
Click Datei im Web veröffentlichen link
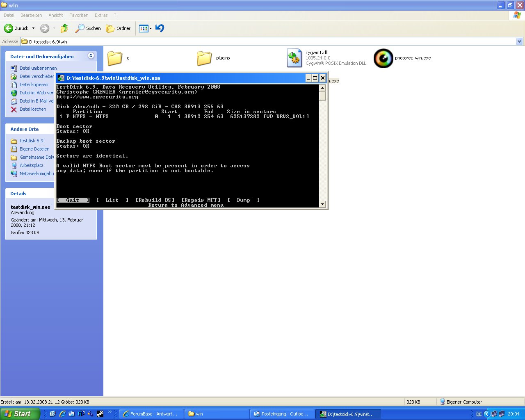[x=37, y=93]
